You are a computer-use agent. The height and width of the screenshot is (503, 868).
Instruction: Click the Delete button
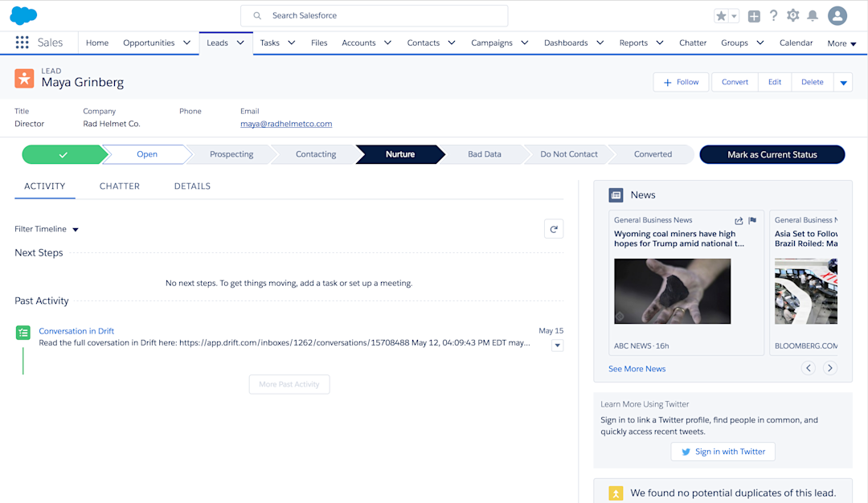coord(812,82)
